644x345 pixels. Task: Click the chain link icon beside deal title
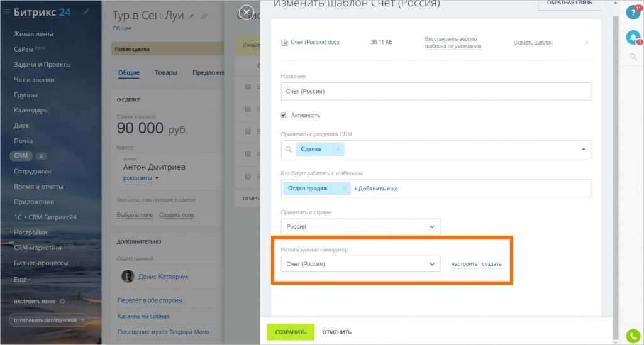pyautogui.click(x=203, y=16)
